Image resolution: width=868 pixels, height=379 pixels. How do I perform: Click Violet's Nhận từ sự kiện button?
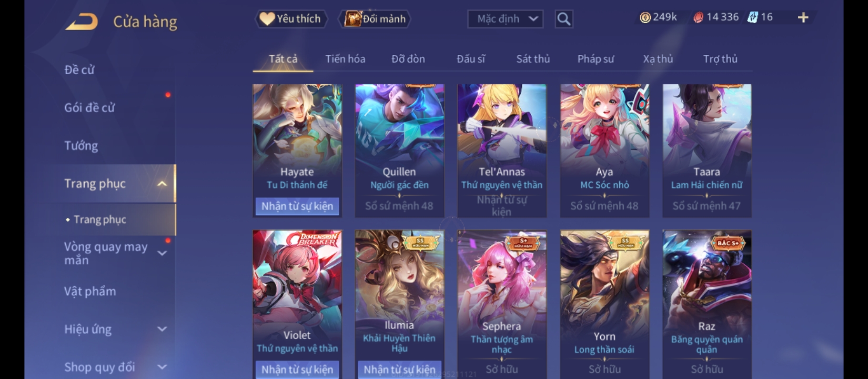297,370
